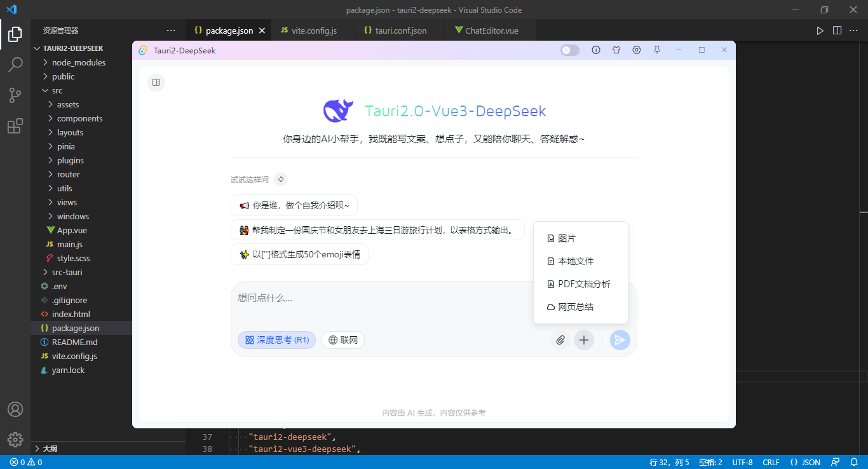This screenshot has width=868, height=469.
Task: Open main.js in the explorer
Action: (81, 244)
